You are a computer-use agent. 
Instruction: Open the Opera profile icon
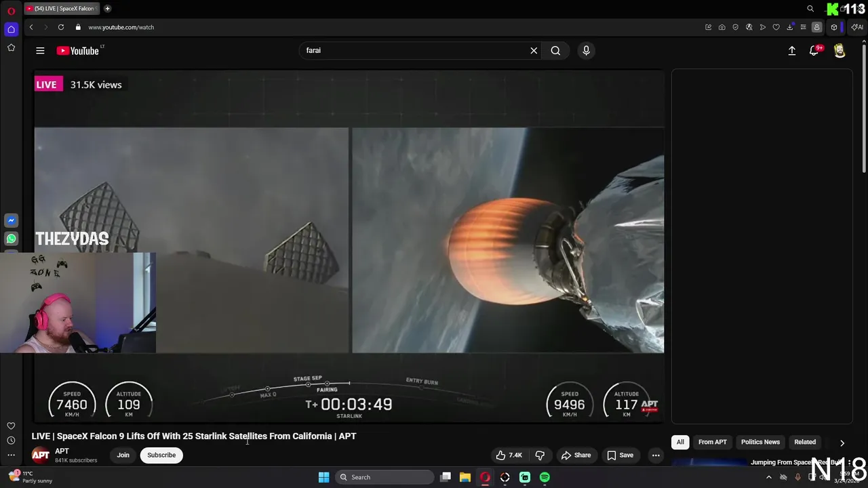(816, 27)
